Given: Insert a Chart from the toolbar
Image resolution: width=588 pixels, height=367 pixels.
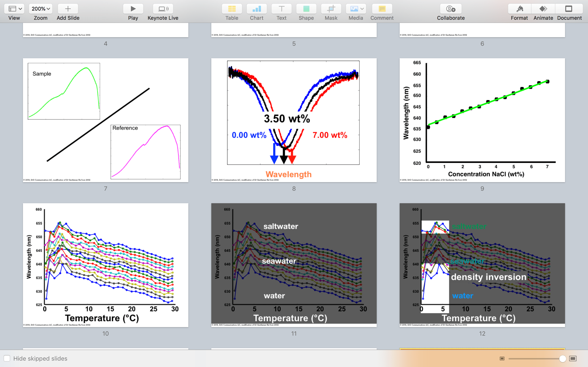Looking at the screenshot, I should (256, 9).
